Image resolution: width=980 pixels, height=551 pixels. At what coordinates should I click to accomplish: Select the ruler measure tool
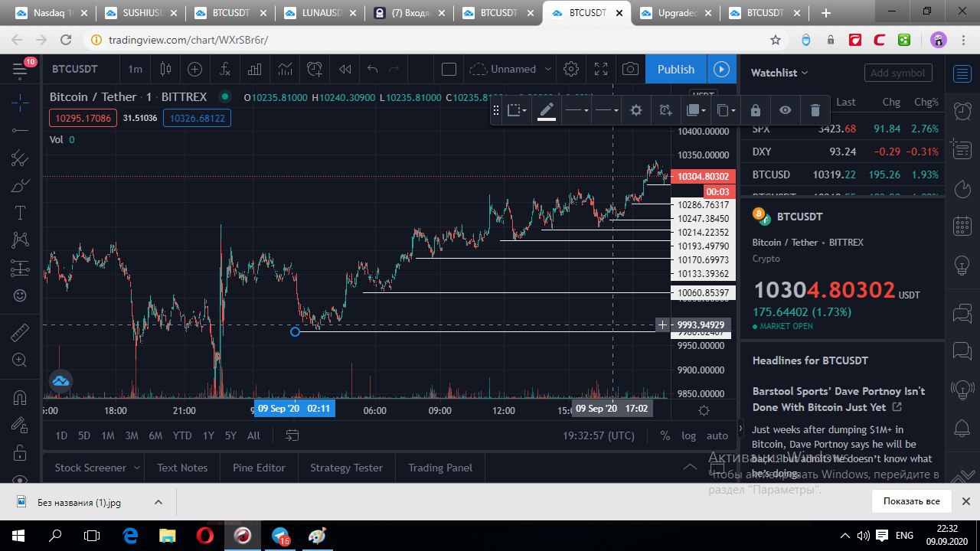21,332
